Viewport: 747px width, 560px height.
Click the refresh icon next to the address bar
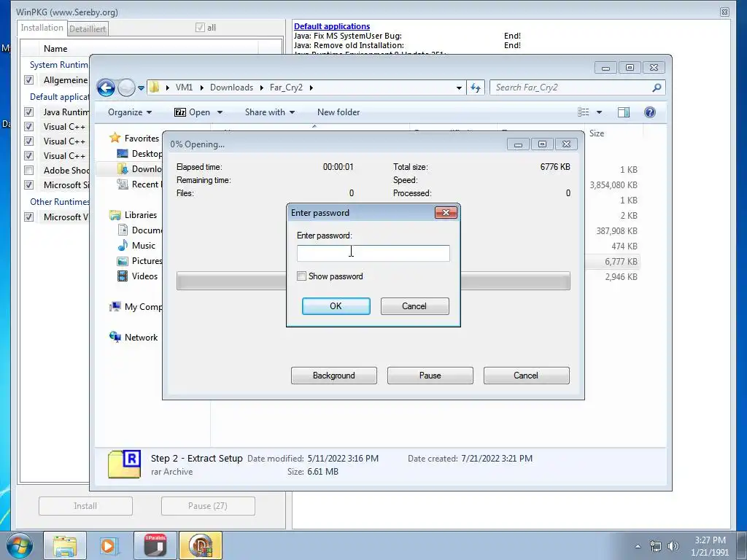pyautogui.click(x=476, y=87)
